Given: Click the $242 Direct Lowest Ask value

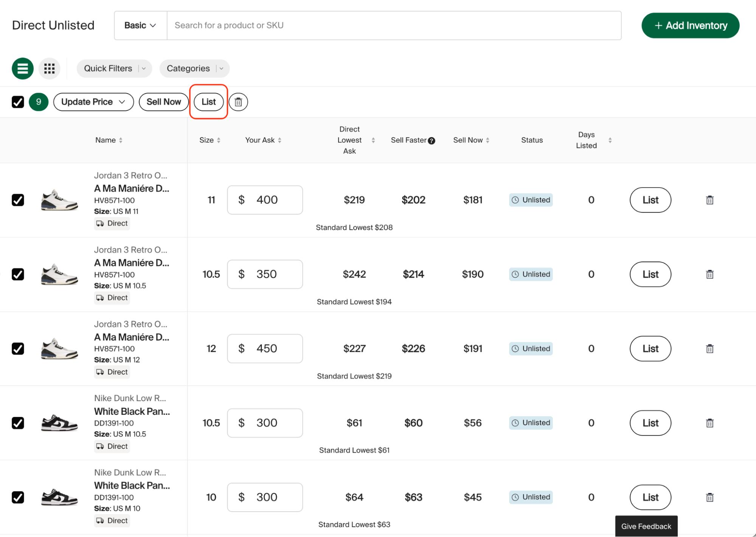Looking at the screenshot, I should (354, 274).
